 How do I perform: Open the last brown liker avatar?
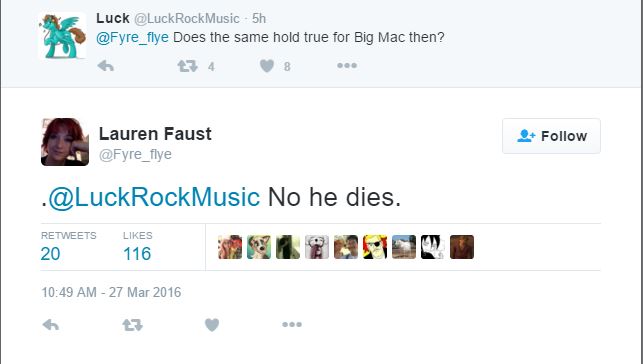(462, 247)
